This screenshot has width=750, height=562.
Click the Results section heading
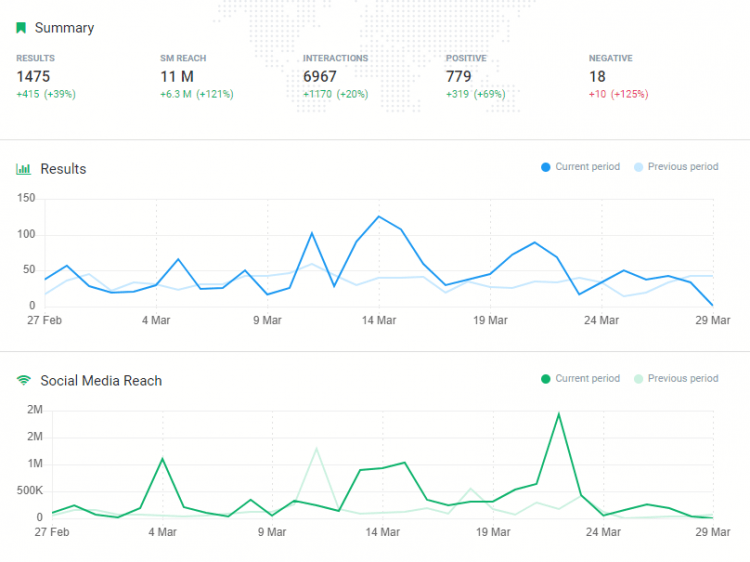pyautogui.click(x=63, y=169)
